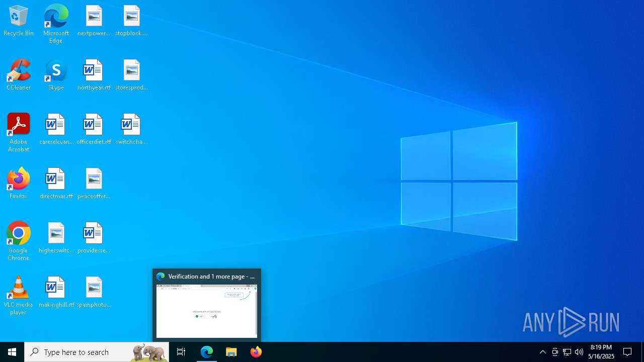This screenshot has height=362, width=644.
Task: Select the nextpower image file on desktop
Action: pyautogui.click(x=94, y=21)
